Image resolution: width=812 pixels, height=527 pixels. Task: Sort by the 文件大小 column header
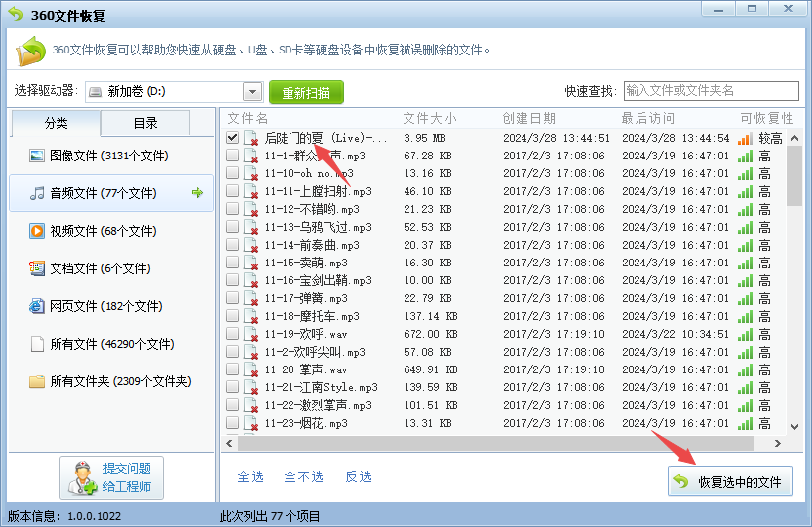click(430, 119)
